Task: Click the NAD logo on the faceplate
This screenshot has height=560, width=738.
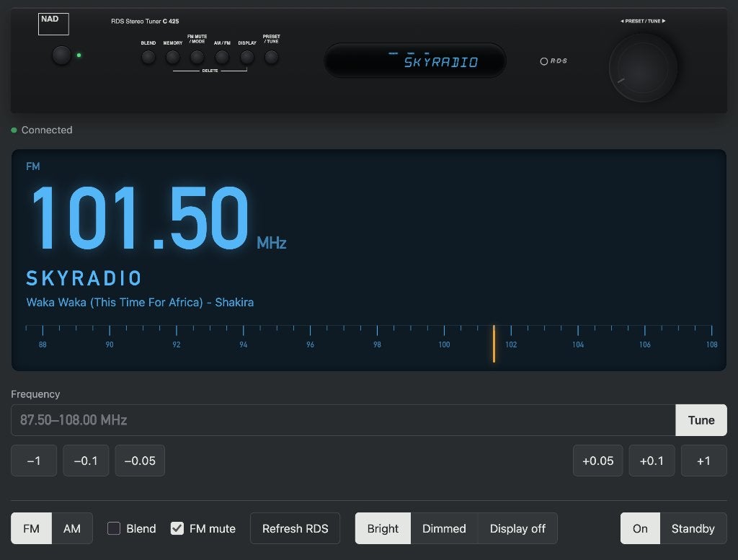Action: (x=53, y=24)
